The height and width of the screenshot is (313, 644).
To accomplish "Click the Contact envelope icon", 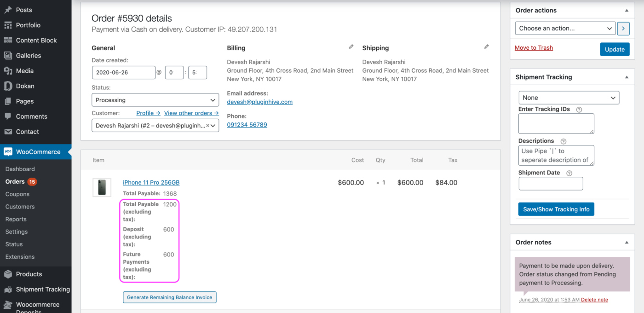I will coord(8,131).
